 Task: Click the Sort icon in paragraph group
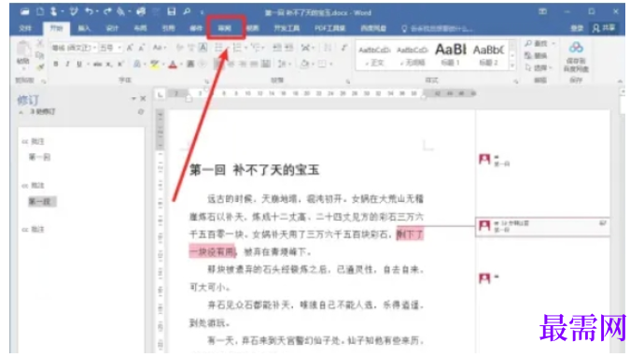(328, 48)
